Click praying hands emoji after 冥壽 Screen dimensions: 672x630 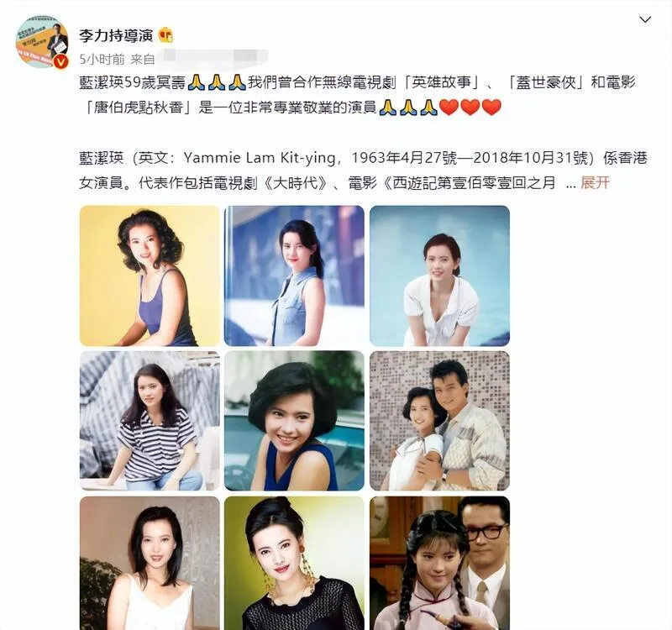pos(197,81)
